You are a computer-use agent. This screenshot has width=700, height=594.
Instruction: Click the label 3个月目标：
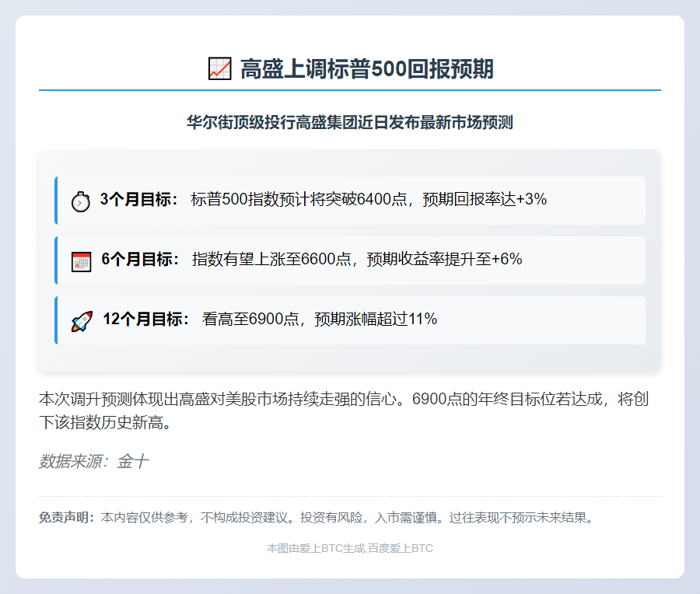coord(140,199)
